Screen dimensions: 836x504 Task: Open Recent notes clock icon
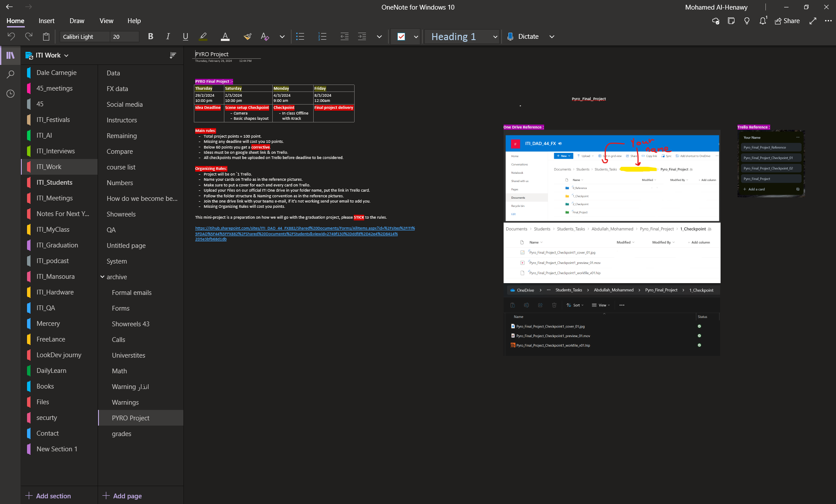10,94
